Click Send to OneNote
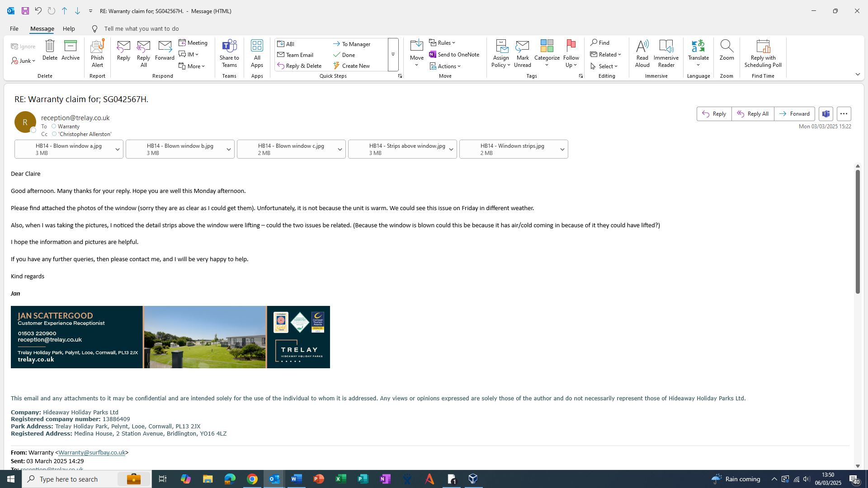 pyautogui.click(x=454, y=55)
